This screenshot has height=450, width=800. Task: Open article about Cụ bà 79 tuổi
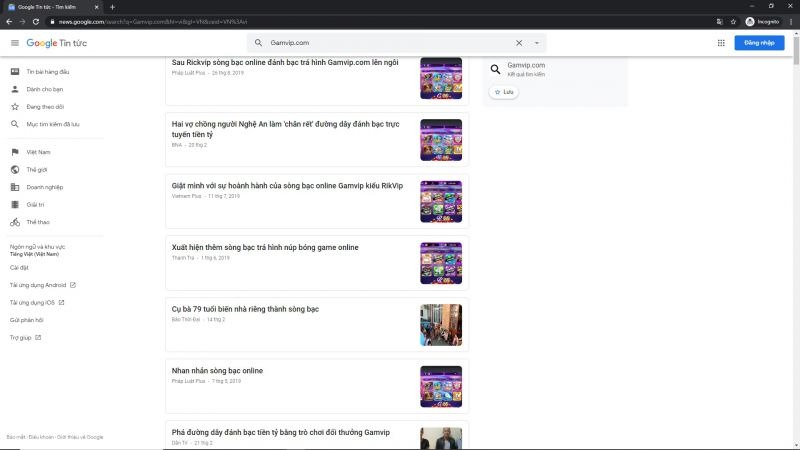(245, 309)
